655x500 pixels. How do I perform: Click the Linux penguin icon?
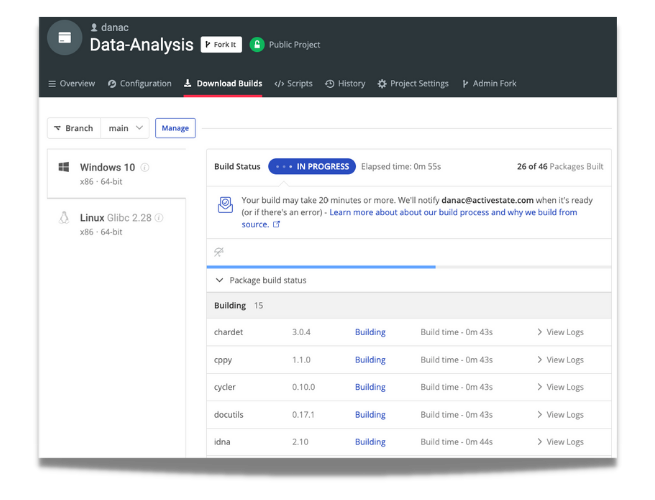64,218
